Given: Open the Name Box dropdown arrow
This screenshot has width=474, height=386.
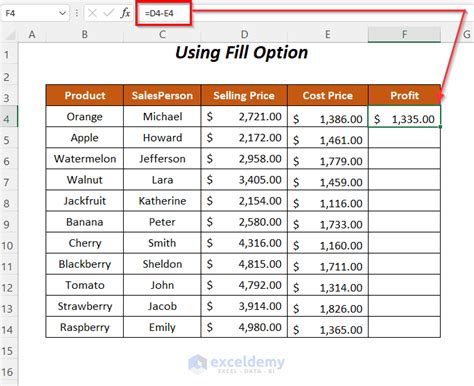Looking at the screenshot, I should (62, 13).
